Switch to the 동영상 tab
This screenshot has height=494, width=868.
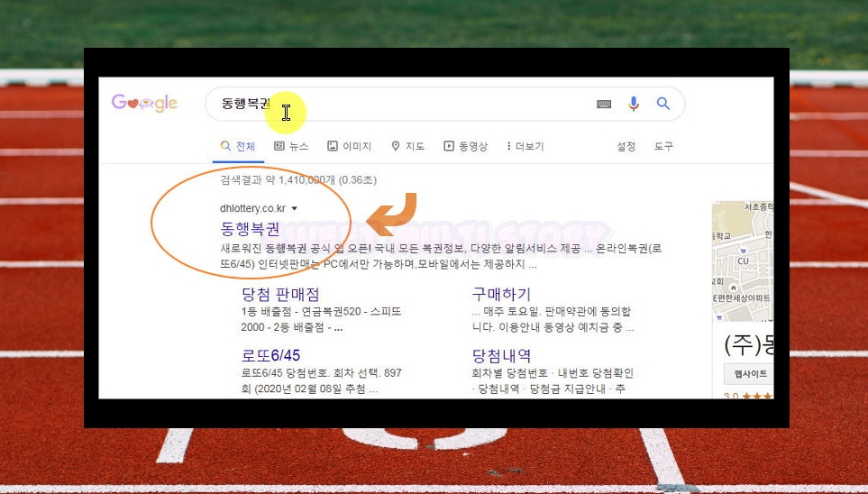[466, 146]
